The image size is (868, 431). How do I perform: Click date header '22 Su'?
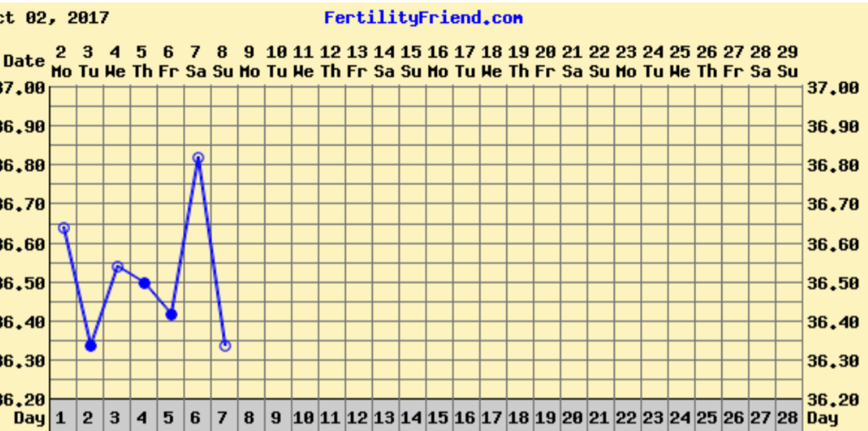(599, 62)
